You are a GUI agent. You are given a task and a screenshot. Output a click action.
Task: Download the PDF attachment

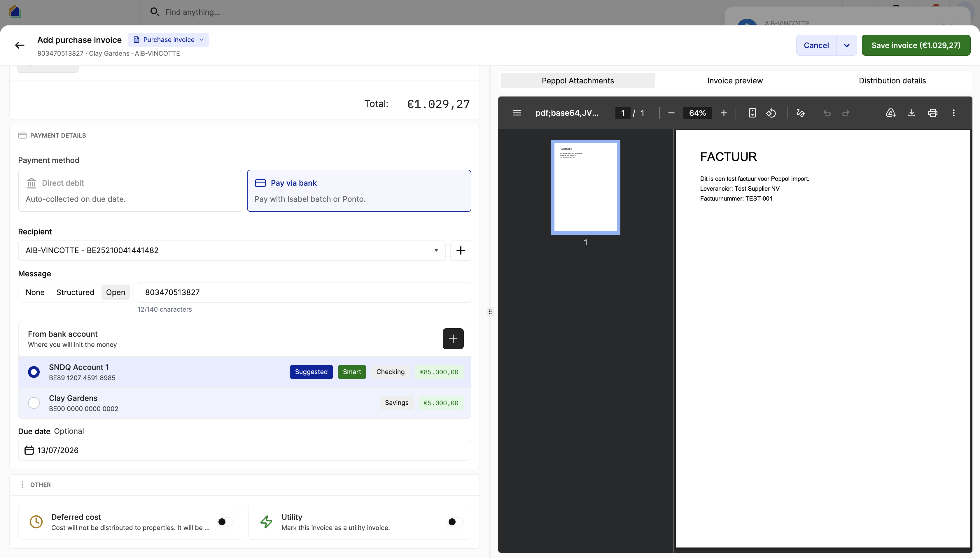(x=912, y=113)
